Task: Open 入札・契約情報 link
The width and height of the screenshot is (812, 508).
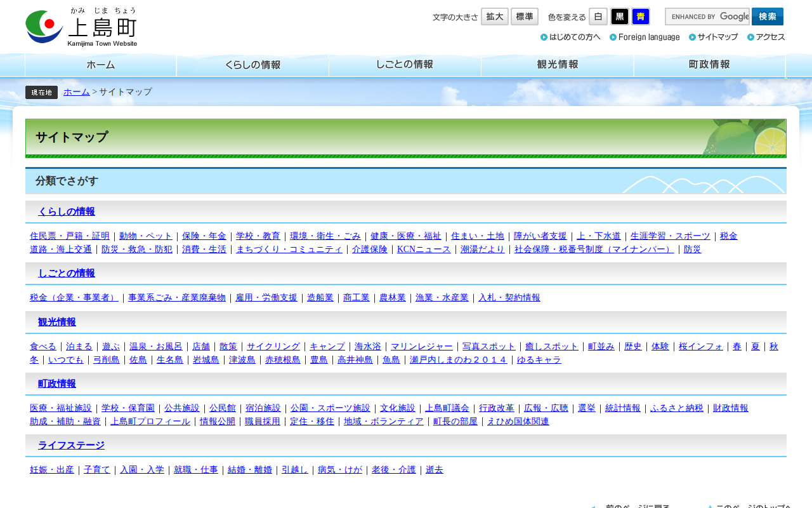Action: [x=509, y=298]
